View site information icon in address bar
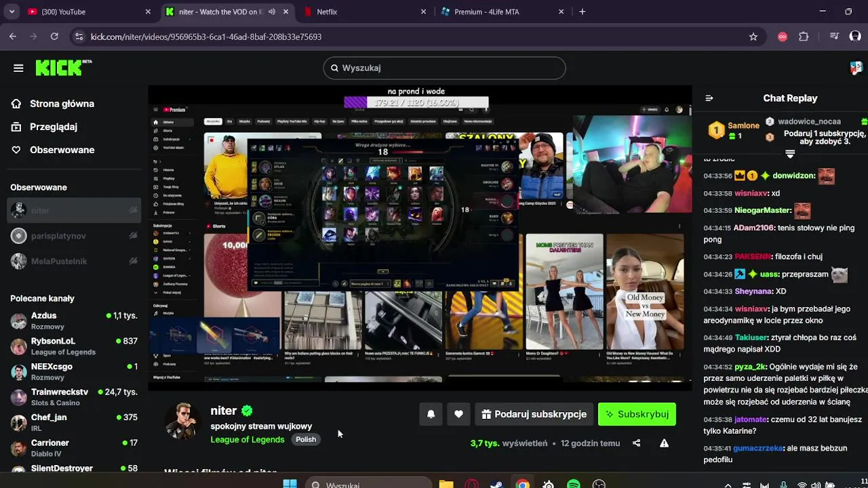This screenshot has width=868, height=488. pyautogui.click(x=79, y=37)
